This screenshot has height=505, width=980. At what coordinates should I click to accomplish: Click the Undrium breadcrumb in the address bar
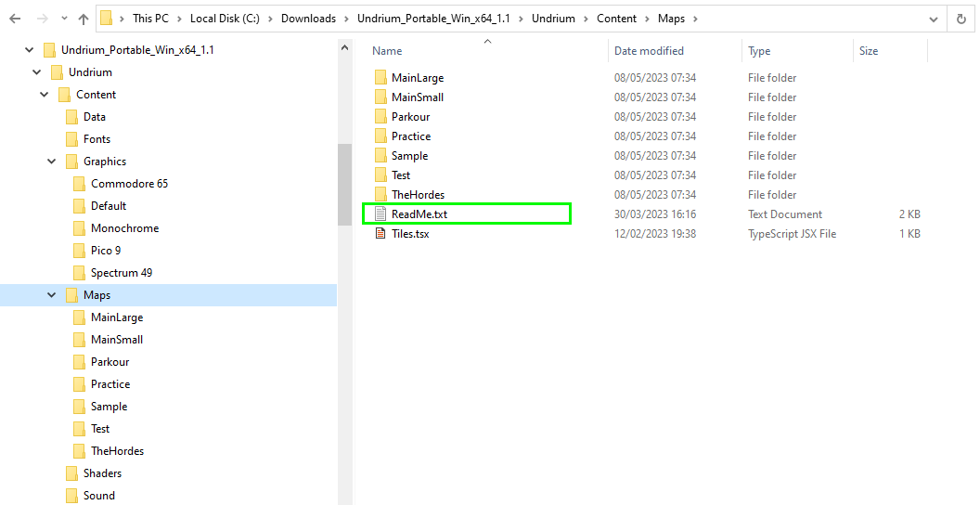point(553,19)
